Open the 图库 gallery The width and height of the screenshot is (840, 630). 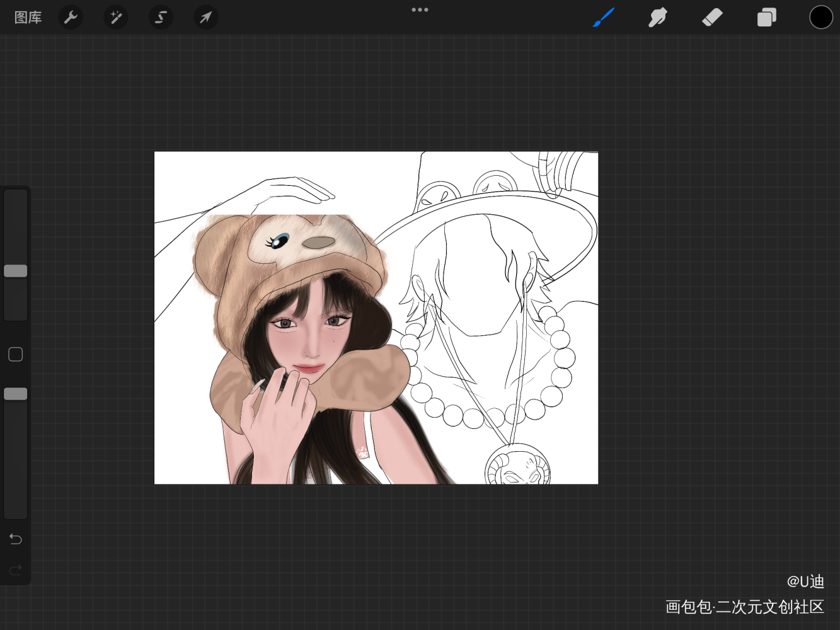click(28, 18)
